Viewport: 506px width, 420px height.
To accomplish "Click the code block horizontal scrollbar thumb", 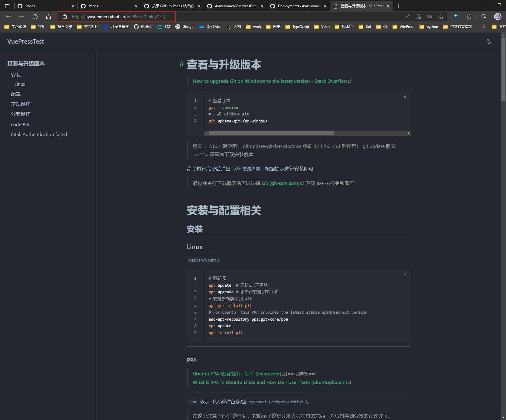I will 271,133.
